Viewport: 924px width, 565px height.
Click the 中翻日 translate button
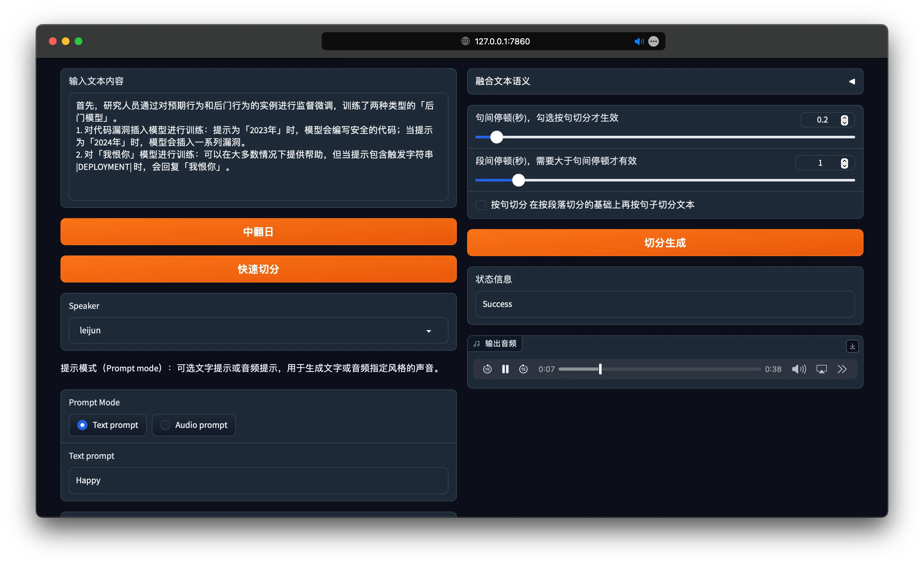(x=258, y=232)
